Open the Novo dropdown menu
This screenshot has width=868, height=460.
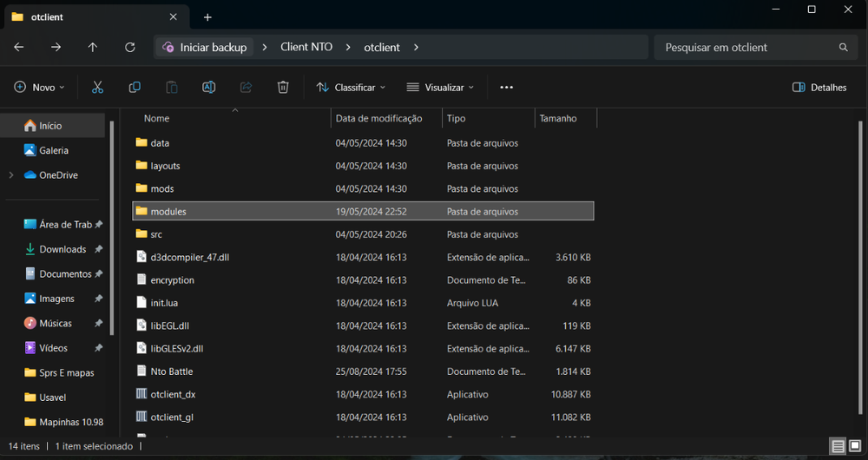[x=40, y=88]
